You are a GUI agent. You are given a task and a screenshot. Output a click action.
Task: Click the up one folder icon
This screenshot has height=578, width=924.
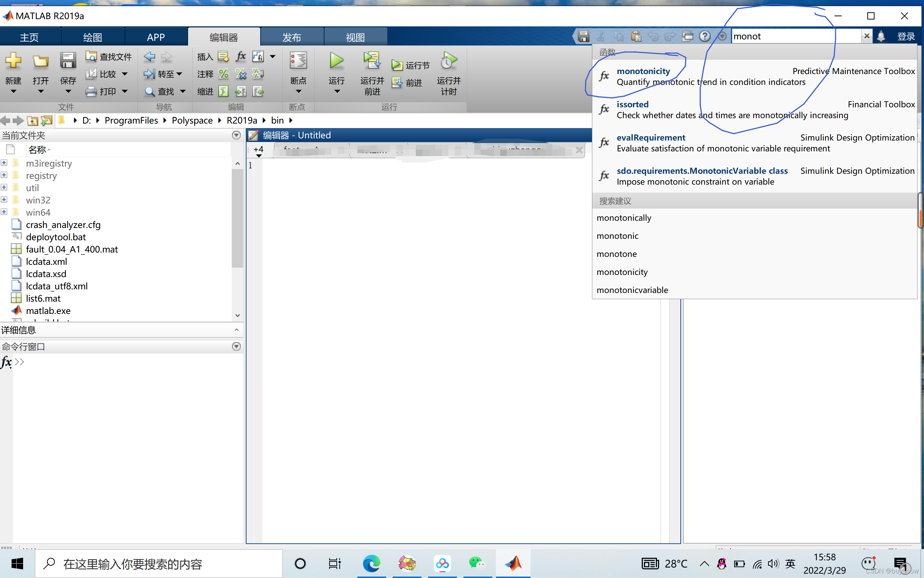coord(32,121)
